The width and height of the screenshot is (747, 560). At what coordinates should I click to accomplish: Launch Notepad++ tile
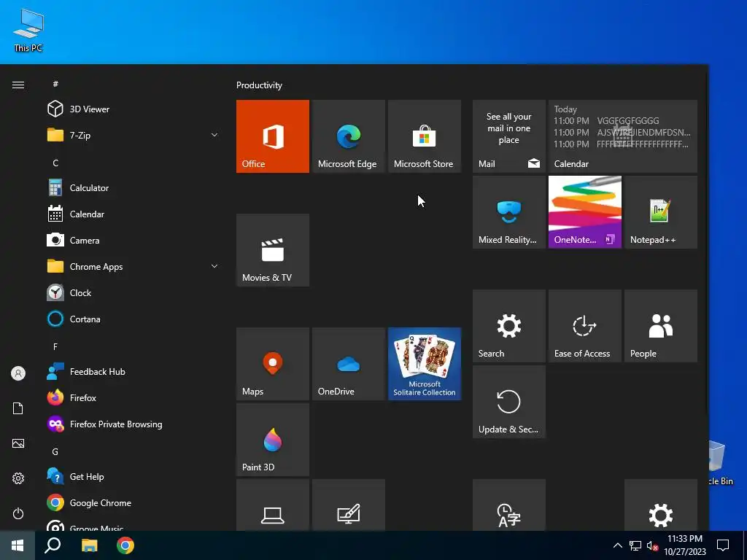(x=661, y=212)
